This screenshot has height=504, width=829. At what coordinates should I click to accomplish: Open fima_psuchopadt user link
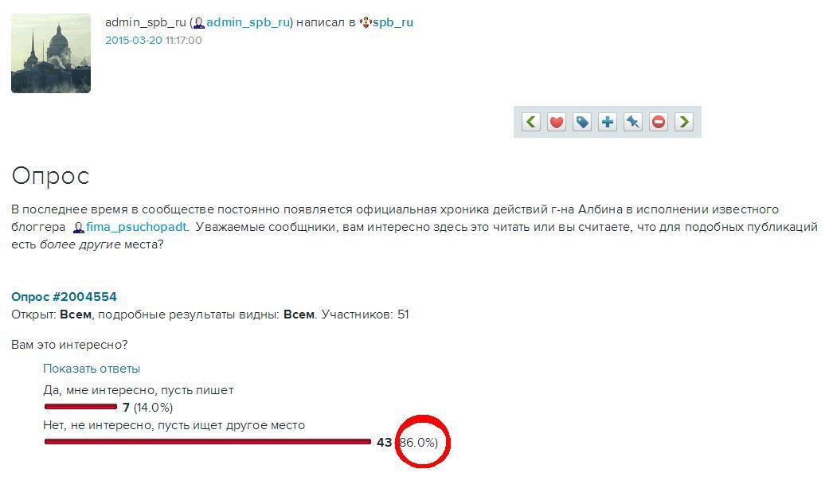pos(136,227)
